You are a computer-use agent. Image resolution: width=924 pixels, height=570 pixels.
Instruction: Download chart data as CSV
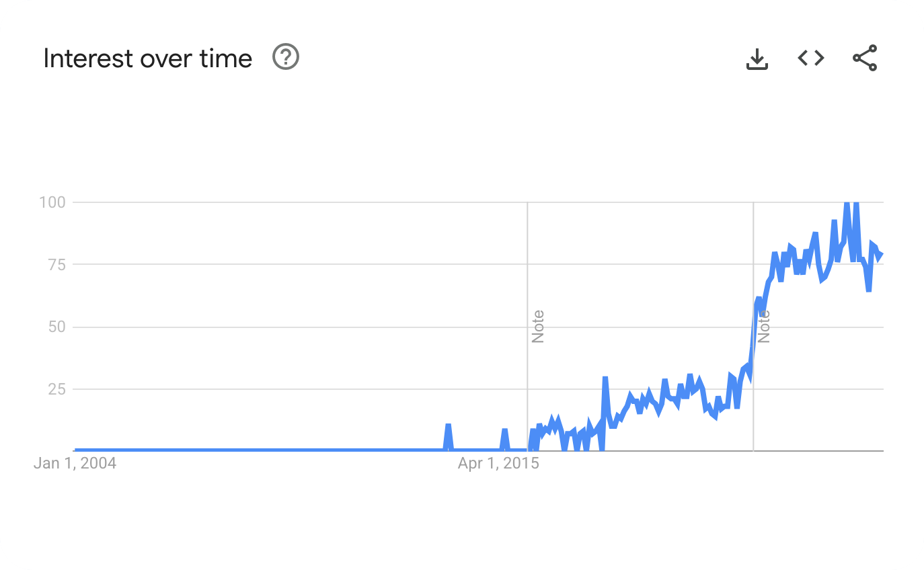tap(757, 58)
